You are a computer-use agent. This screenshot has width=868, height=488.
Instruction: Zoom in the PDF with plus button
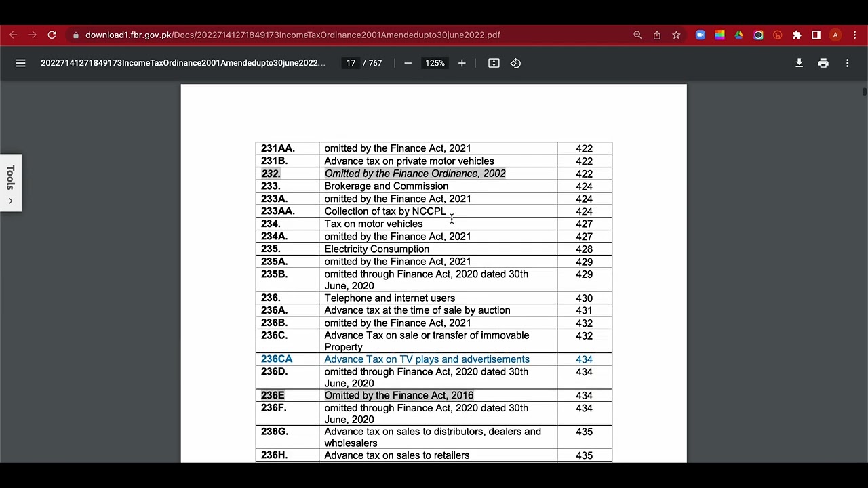462,63
